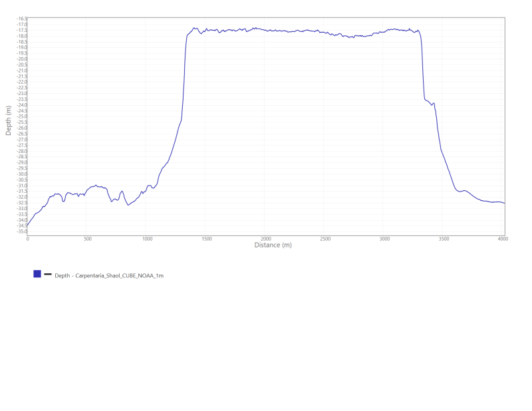
Task: Select legend text Depth - Carpentaria_Shaol_CUBE_NOAA_1m
Action: (109, 275)
